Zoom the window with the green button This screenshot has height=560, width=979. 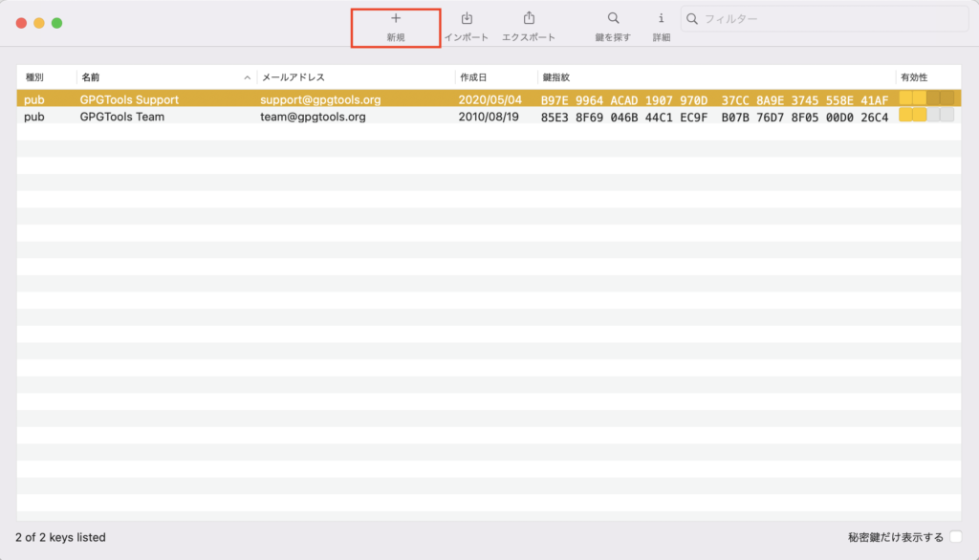(x=56, y=23)
